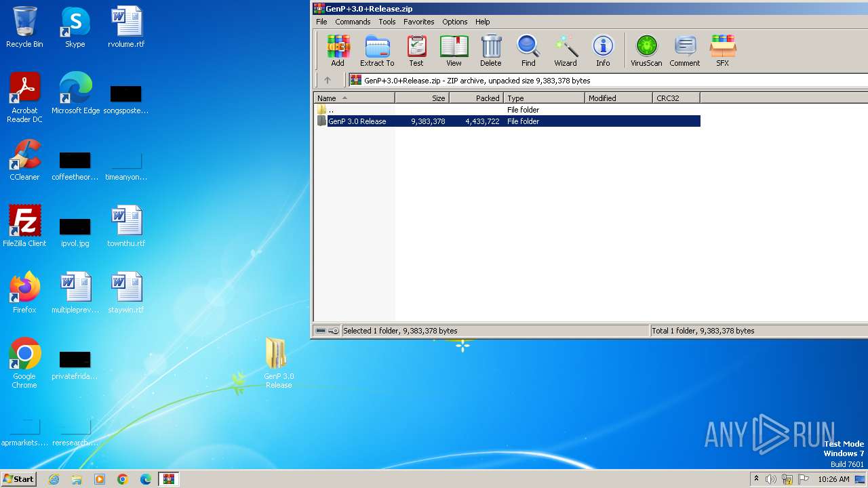Open Internet Explorer from the taskbar

(x=54, y=479)
